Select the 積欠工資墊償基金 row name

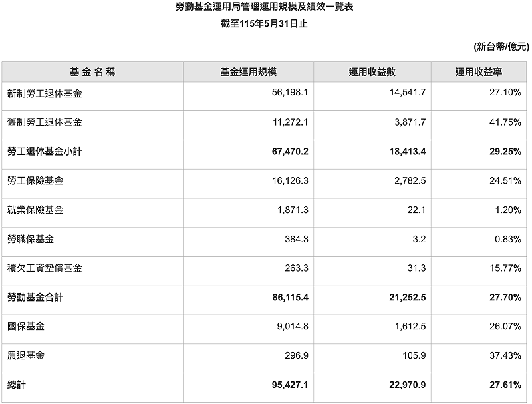coord(45,268)
